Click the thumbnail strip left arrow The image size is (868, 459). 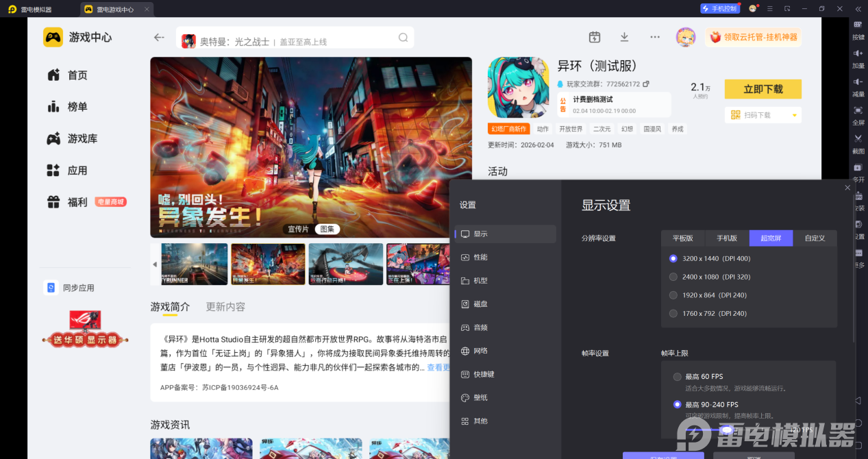pyautogui.click(x=154, y=264)
